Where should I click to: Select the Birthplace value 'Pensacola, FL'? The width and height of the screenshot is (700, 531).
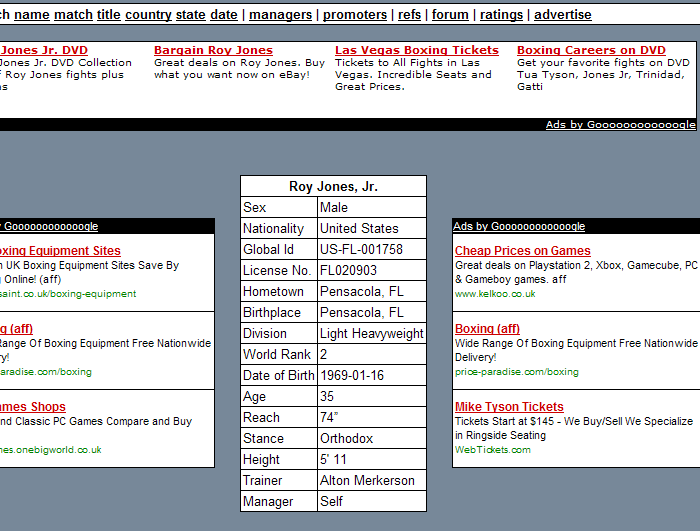coord(362,312)
